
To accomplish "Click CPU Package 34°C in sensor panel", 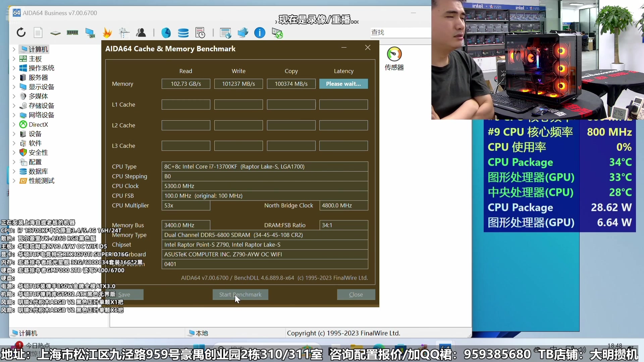I will (559, 162).
